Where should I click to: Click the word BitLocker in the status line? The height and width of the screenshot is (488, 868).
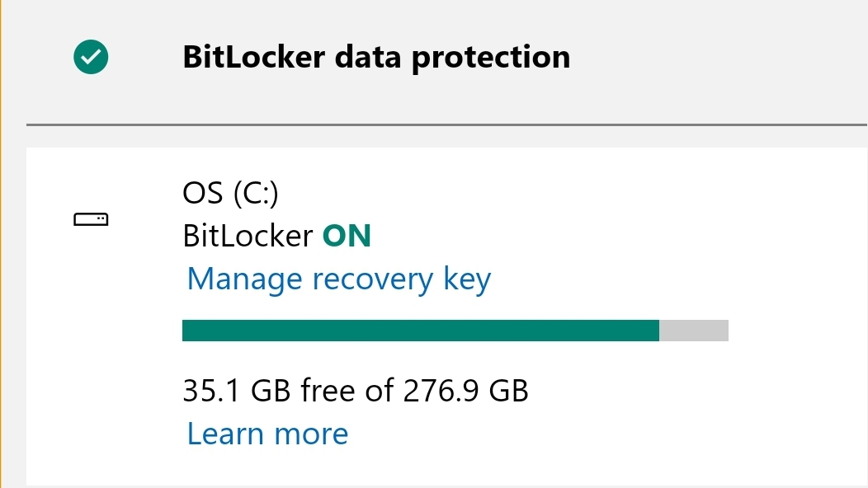click(x=248, y=237)
